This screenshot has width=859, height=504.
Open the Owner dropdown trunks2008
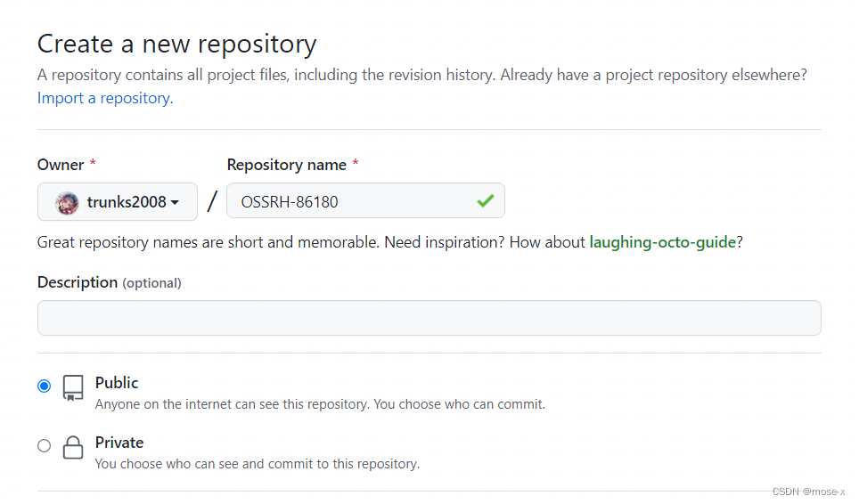118,202
